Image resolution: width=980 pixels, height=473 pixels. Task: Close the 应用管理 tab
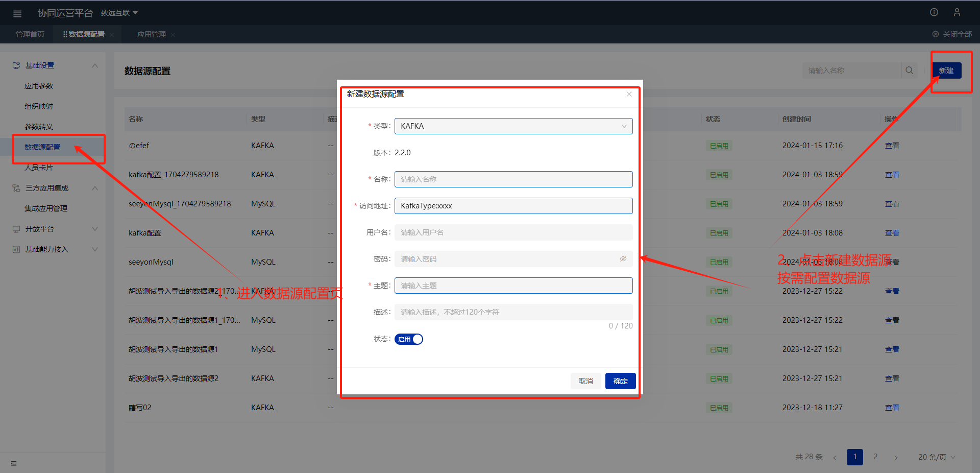point(173,35)
